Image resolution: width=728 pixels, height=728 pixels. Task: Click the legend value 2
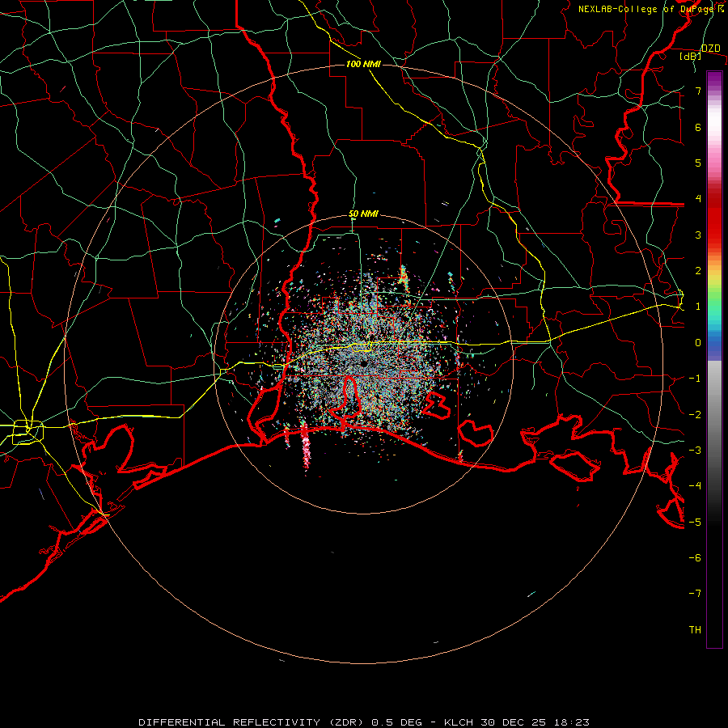[x=698, y=271]
